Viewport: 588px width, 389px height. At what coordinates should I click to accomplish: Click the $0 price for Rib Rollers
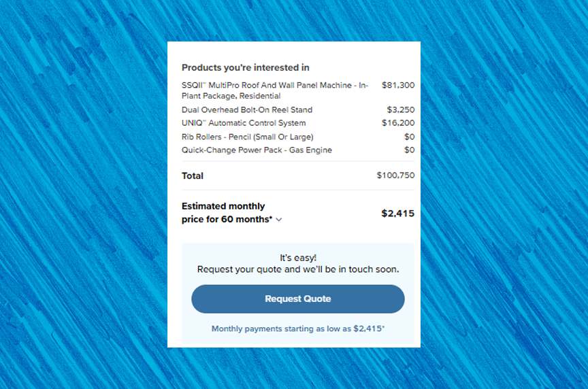pyautogui.click(x=409, y=137)
